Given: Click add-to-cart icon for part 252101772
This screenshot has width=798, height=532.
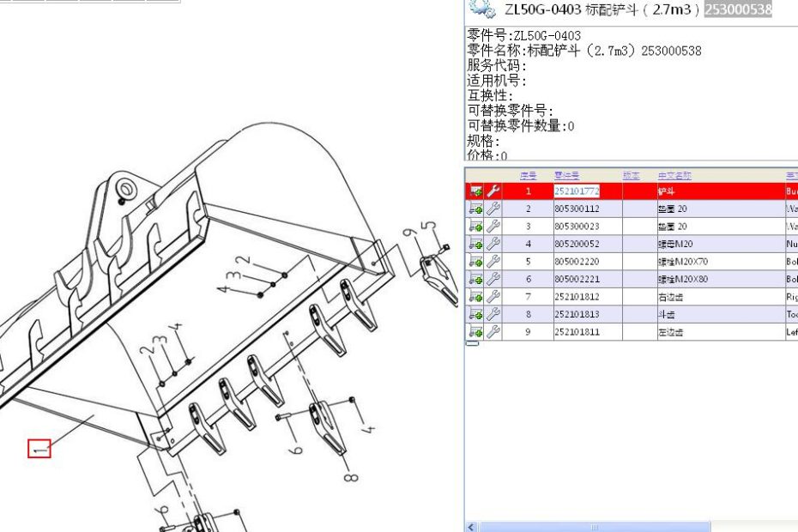Looking at the screenshot, I should pyautogui.click(x=475, y=191).
